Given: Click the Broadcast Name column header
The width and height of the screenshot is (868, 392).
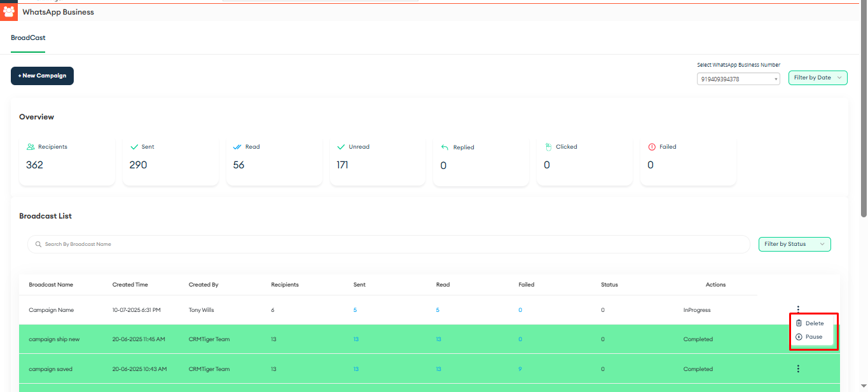Looking at the screenshot, I should 51,285.
